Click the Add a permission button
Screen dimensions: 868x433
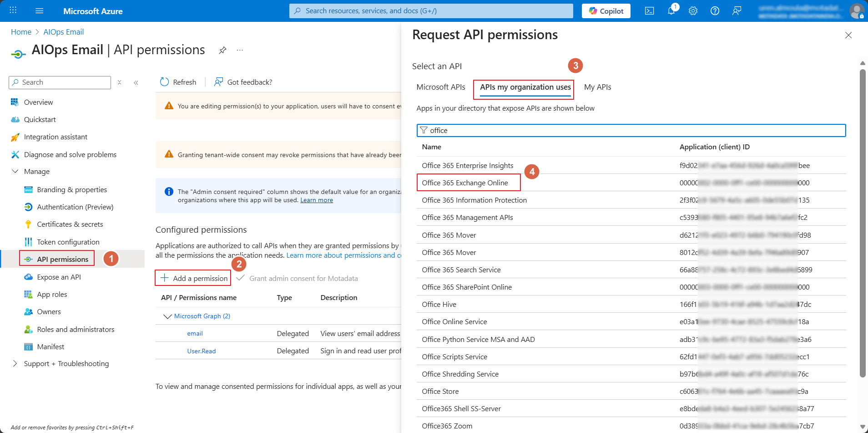click(x=193, y=278)
